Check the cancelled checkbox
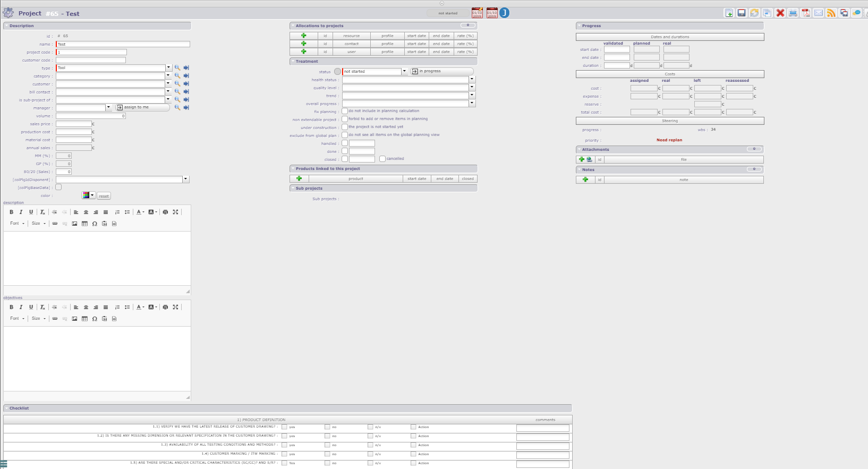 (x=382, y=159)
